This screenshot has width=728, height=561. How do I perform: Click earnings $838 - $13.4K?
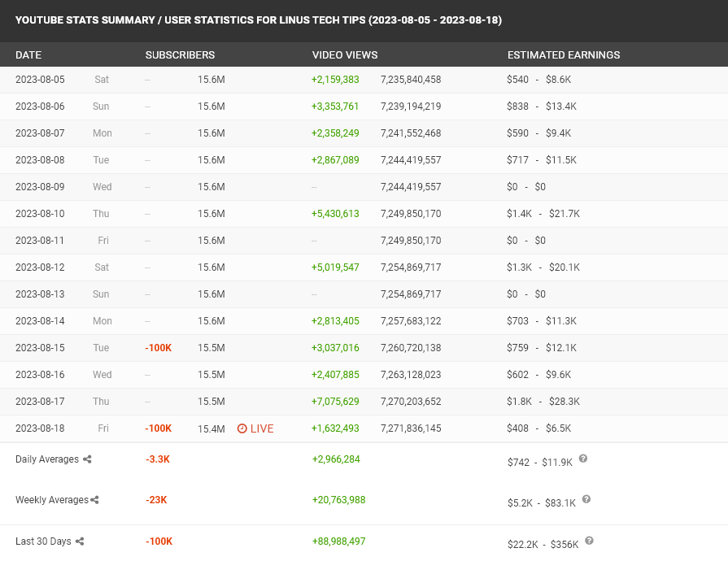click(x=542, y=107)
